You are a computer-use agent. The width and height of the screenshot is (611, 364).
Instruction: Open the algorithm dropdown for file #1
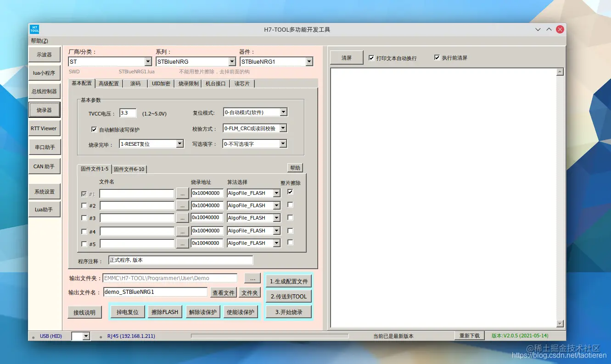276,193
